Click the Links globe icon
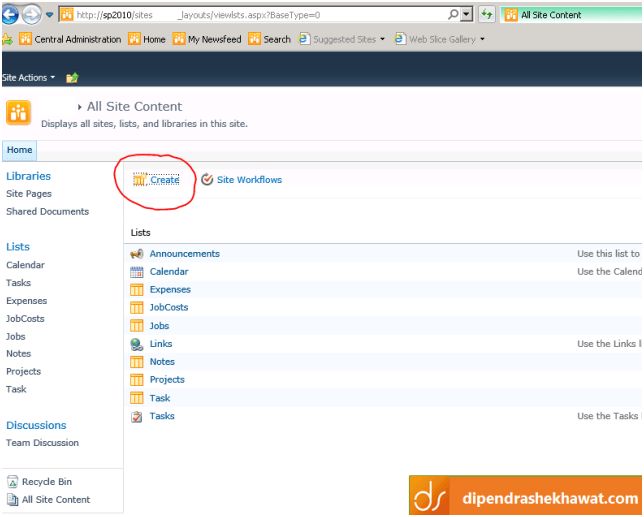Viewport: 644px width, 517px height. click(x=137, y=345)
